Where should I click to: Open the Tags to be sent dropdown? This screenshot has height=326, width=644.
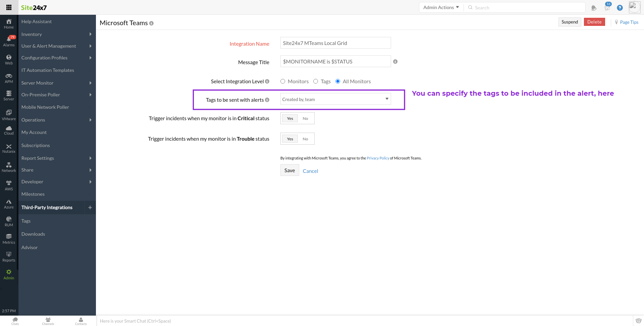click(x=335, y=99)
